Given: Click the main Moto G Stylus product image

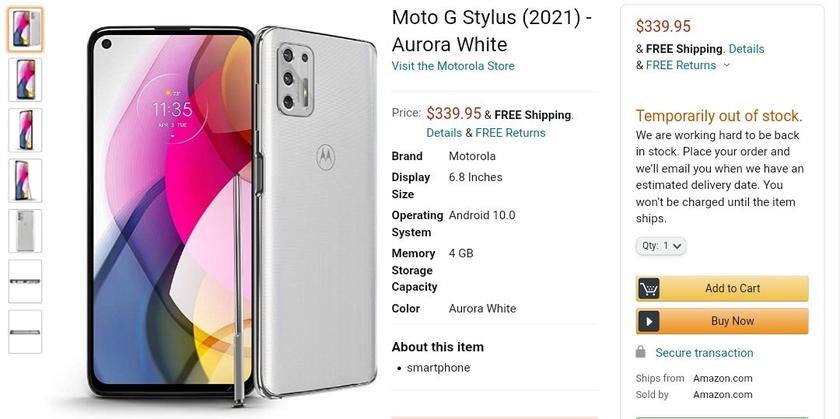Looking at the screenshot, I should tap(233, 214).
